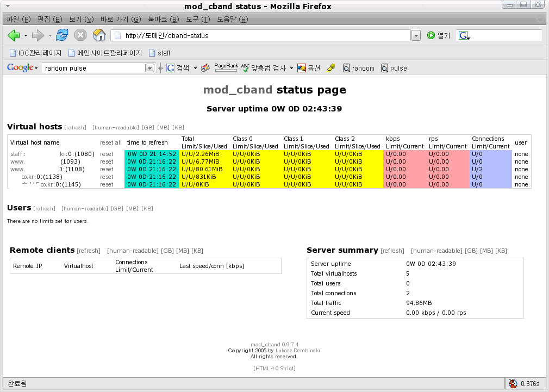The width and height of the screenshot is (549, 392).
Task: Click the green Back arrow button
Action: [14, 35]
